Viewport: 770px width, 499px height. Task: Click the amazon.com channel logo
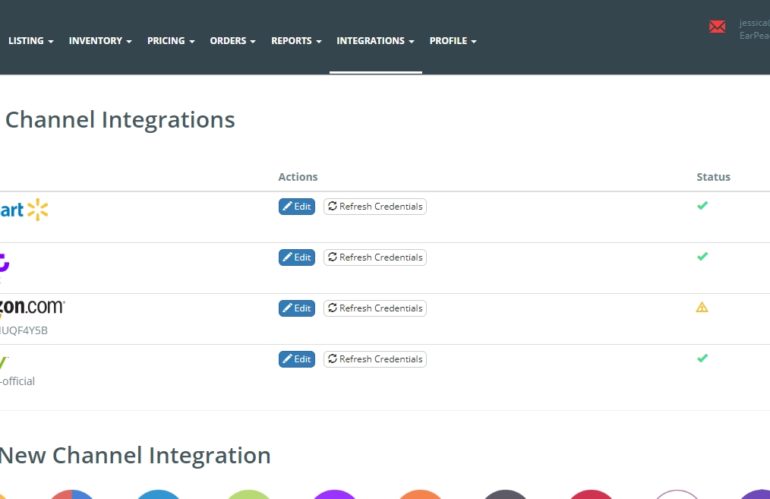[32, 308]
